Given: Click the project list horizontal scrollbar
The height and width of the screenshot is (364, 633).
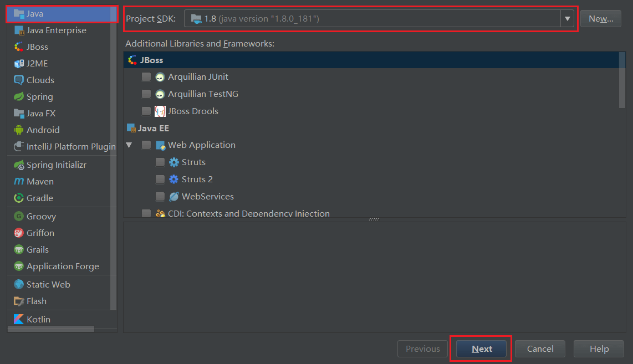Looking at the screenshot, I should pyautogui.click(x=51, y=329).
